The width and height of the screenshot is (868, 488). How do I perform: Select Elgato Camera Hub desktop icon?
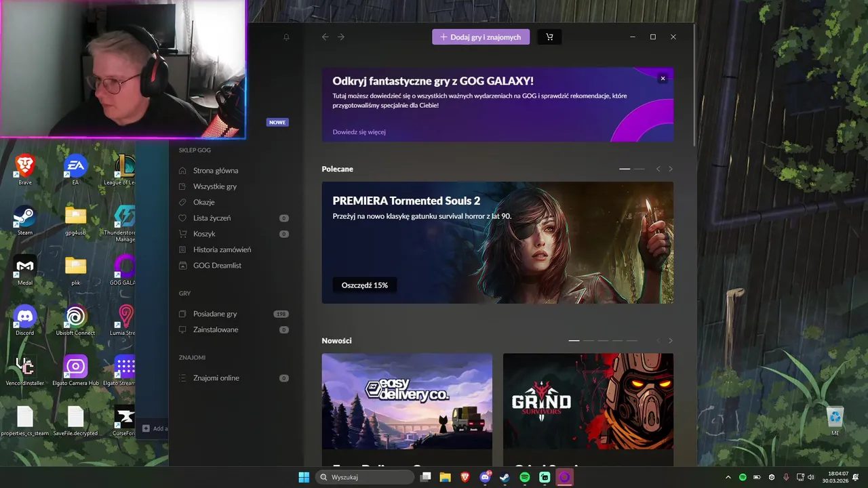(x=75, y=370)
